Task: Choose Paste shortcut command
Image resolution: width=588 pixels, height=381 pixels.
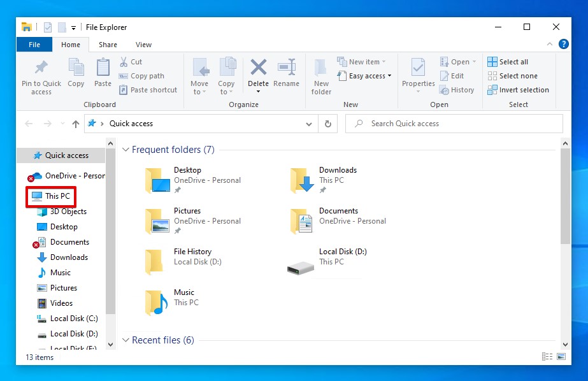Action: point(148,90)
